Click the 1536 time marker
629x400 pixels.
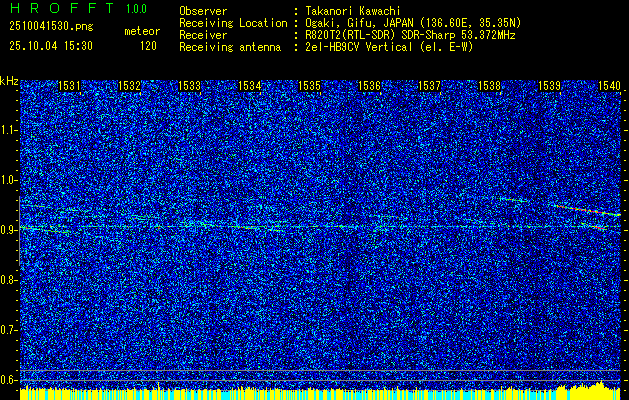369,85
